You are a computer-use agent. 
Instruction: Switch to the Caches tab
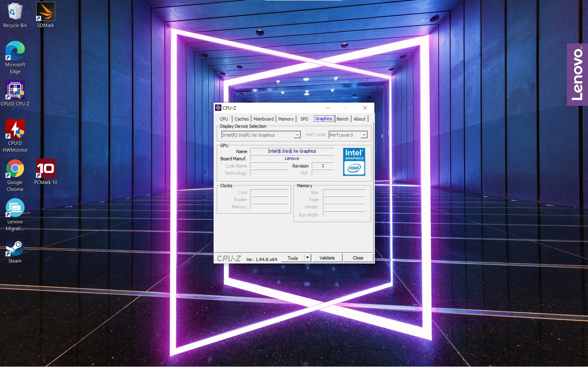pos(241,119)
